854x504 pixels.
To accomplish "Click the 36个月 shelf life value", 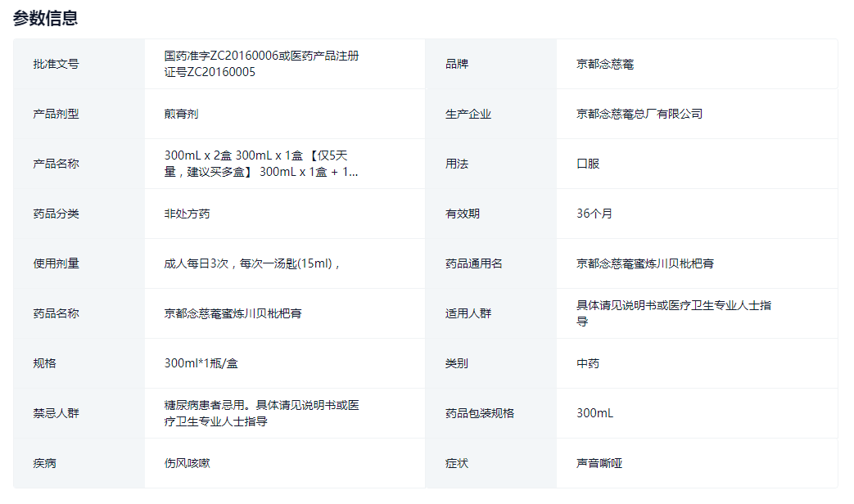I will click(x=594, y=214).
